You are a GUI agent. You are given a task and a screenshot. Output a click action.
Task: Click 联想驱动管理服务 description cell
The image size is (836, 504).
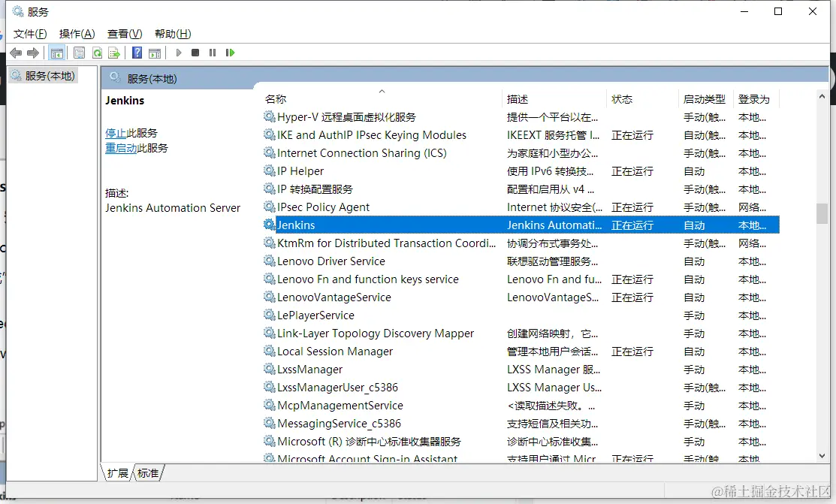[x=552, y=261]
